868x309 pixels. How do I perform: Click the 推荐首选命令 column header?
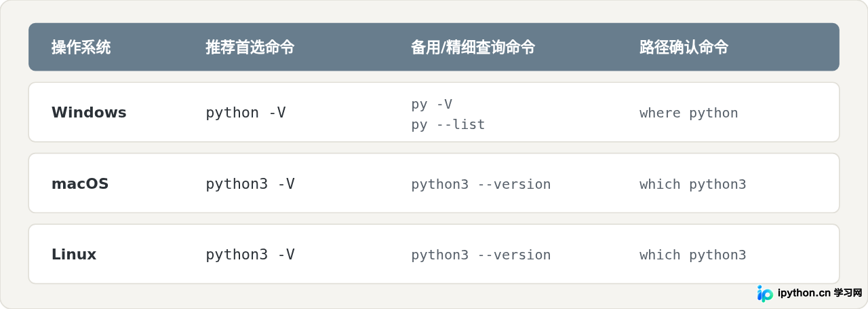[x=250, y=48]
